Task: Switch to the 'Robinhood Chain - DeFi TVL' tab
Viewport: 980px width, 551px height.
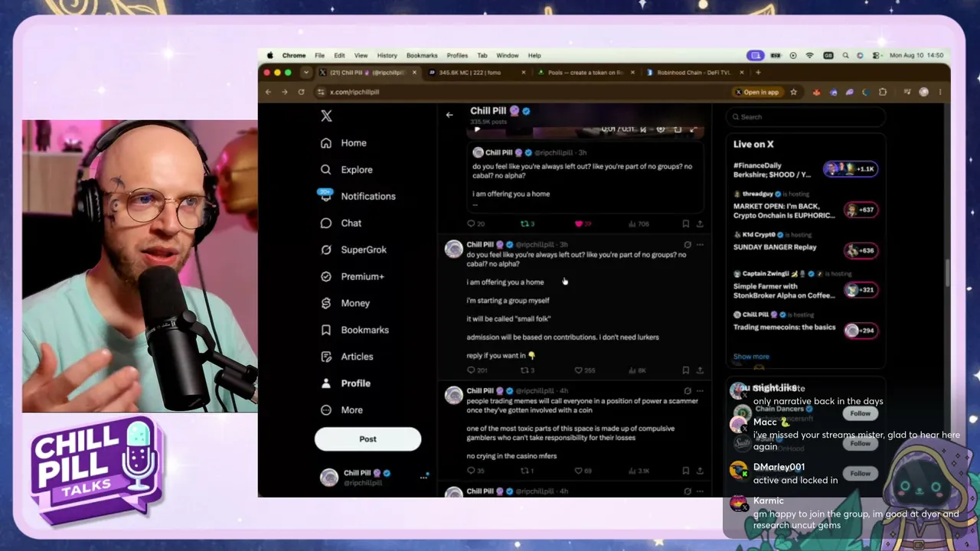Action: point(696,73)
